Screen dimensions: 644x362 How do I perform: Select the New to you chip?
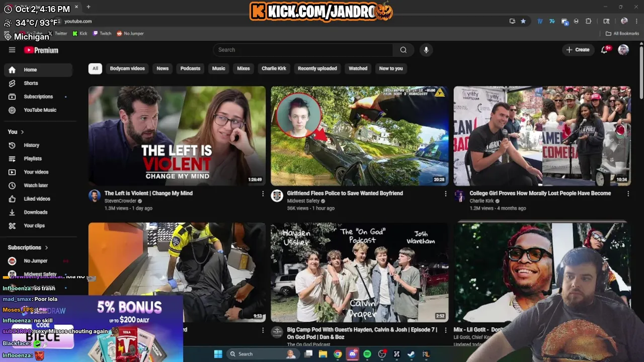point(391,68)
